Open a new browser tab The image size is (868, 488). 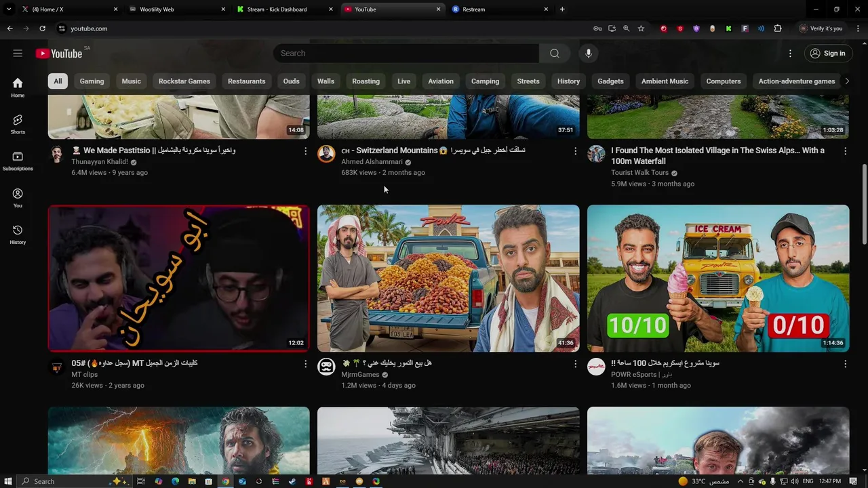coord(562,9)
